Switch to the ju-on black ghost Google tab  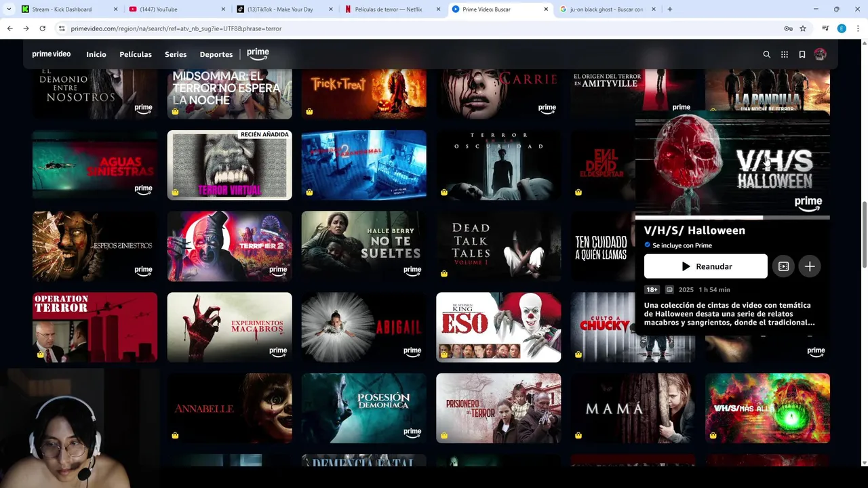tap(607, 9)
